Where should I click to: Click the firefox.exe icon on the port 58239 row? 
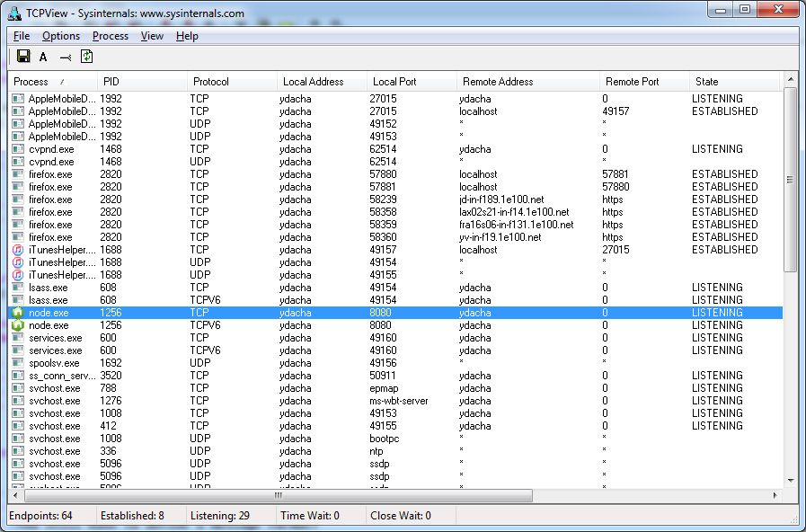(18, 199)
